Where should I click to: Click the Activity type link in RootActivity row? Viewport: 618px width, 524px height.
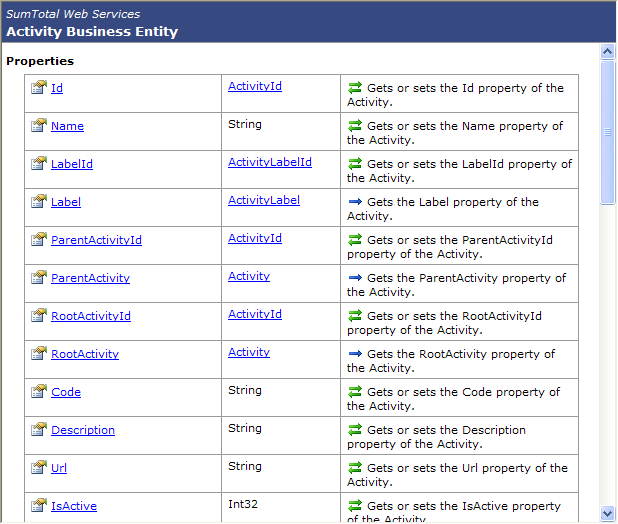pyautogui.click(x=248, y=352)
